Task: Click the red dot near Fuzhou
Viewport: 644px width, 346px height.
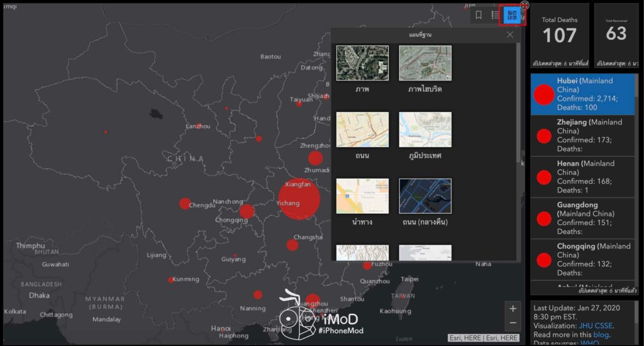Action: 367,266
